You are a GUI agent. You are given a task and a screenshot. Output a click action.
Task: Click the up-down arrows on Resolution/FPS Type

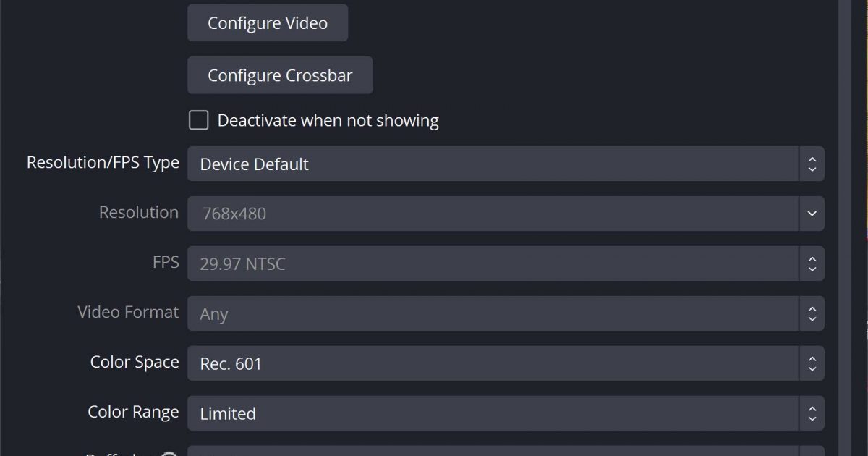tap(812, 164)
